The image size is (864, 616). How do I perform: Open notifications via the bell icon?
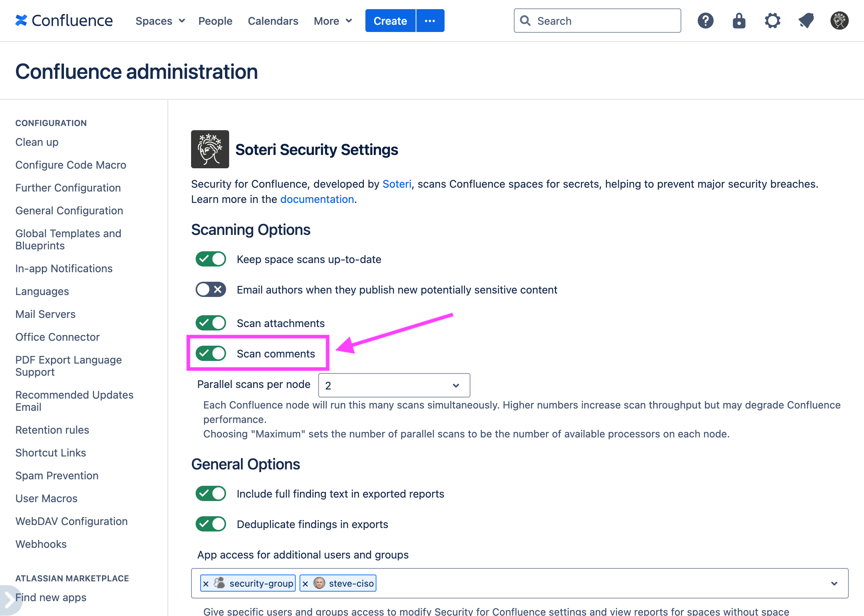coord(806,21)
